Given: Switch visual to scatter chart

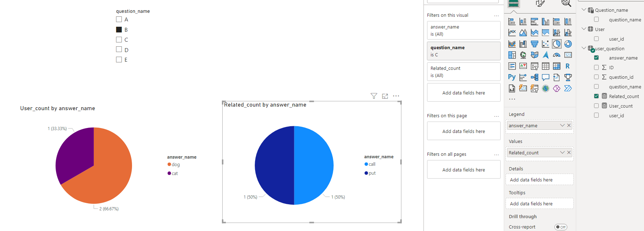Looking at the screenshot, I should tap(546, 44).
